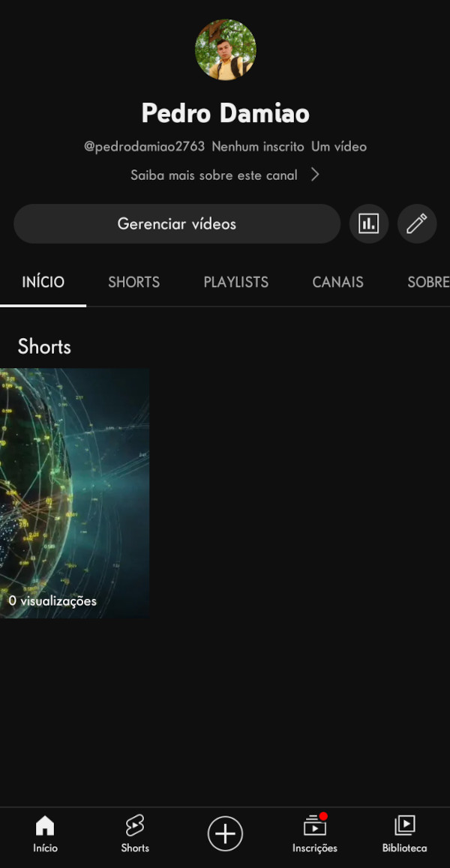Image resolution: width=450 pixels, height=868 pixels.
Task: Tap the create plus button in bottom bar
Action: click(x=225, y=833)
